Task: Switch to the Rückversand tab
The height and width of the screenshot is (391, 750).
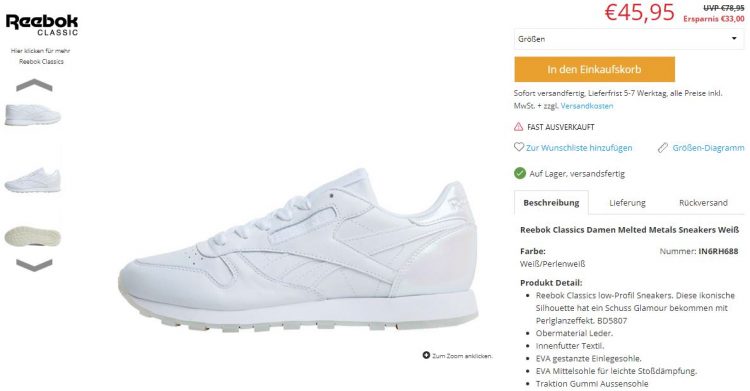Action: pyautogui.click(x=703, y=202)
